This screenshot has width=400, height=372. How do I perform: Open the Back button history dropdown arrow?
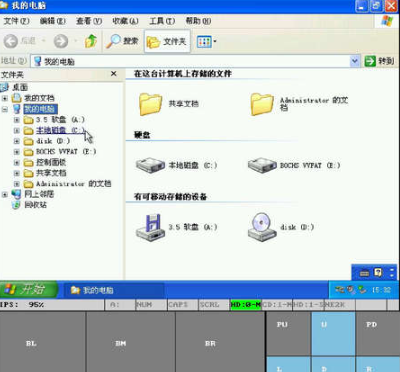(43, 41)
